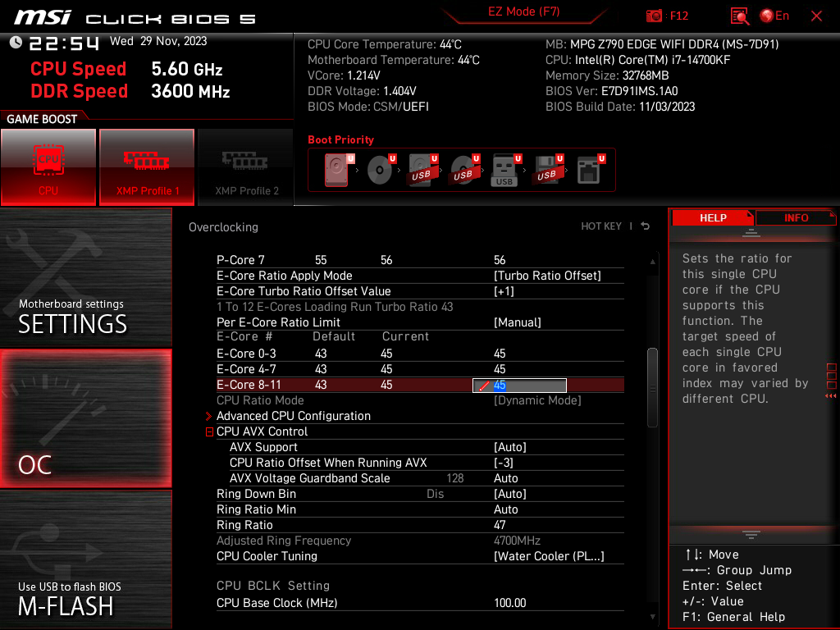Viewport: 840px width, 630px height.
Task: Edit CPU Base Clock (MHz) value
Action: (510, 603)
